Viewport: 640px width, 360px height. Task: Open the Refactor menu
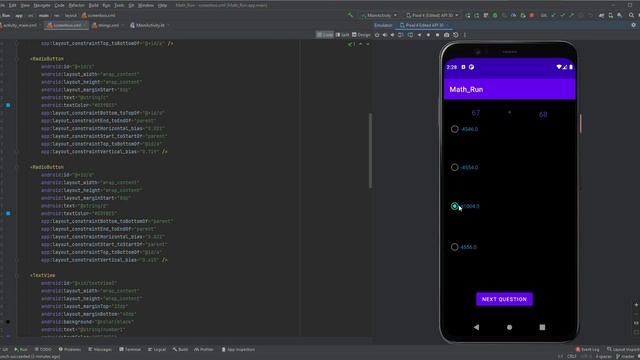pyautogui.click(x=76, y=5)
